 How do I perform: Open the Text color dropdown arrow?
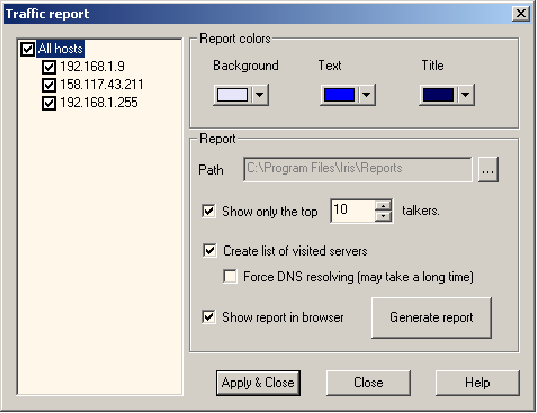tap(366, 95)
